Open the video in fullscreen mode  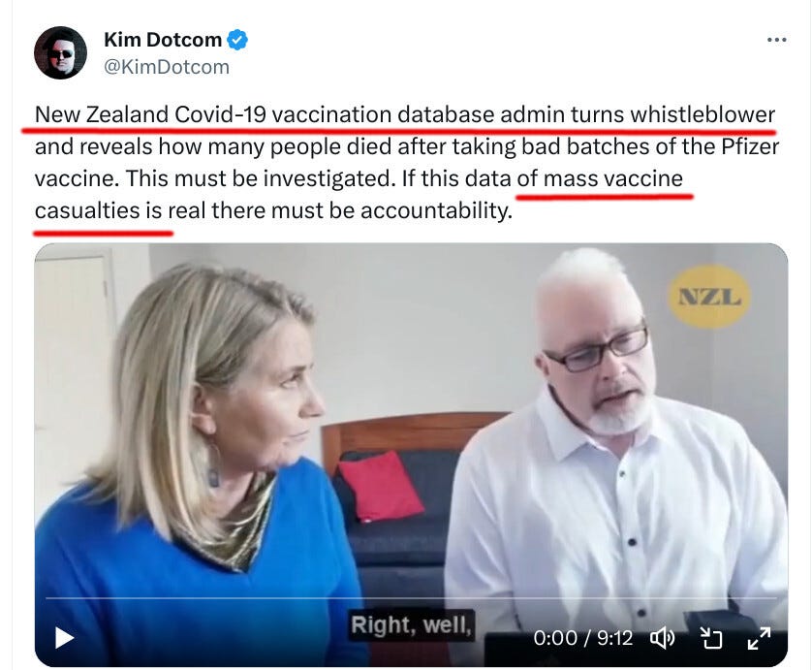(759, 638)
